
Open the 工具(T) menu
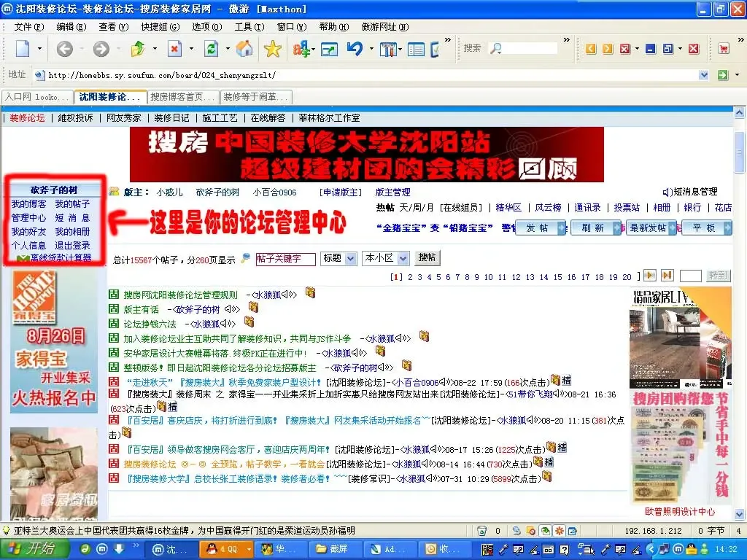[x=249, y=27]
